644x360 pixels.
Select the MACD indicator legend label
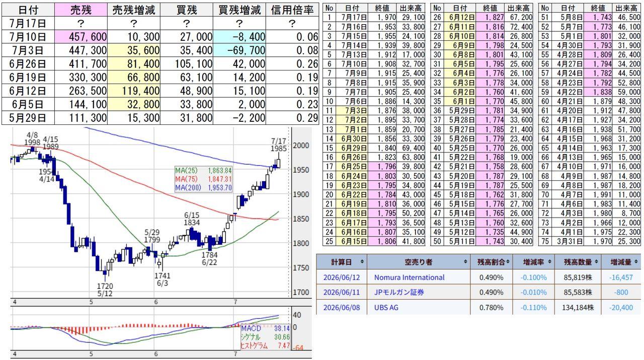pyautogui.click(x=251, y=327)
